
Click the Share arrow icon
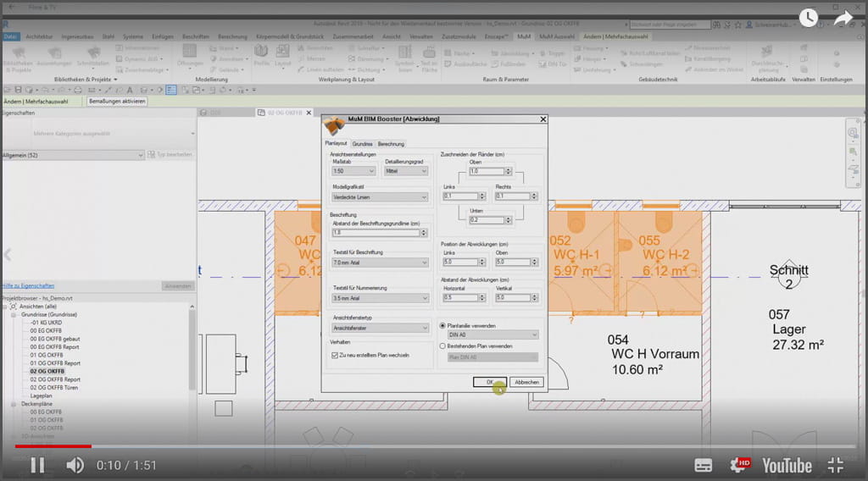pyautogui.click(x=843, y=17)
